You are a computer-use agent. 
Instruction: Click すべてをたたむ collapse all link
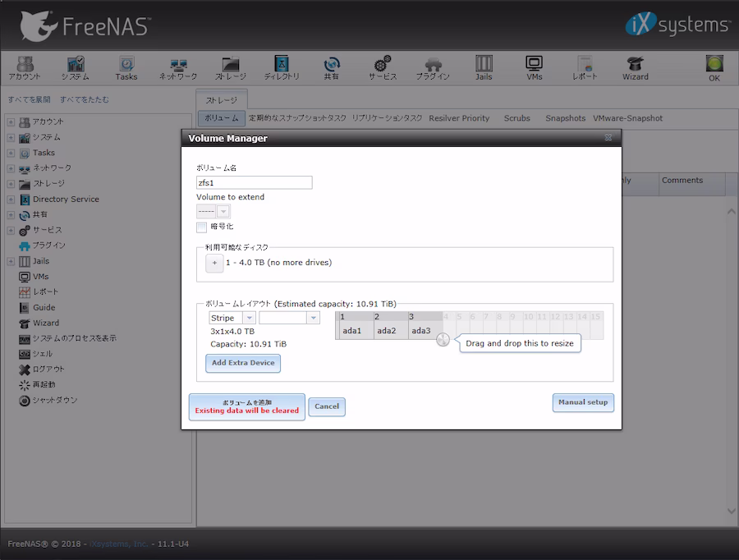point(85,99)
